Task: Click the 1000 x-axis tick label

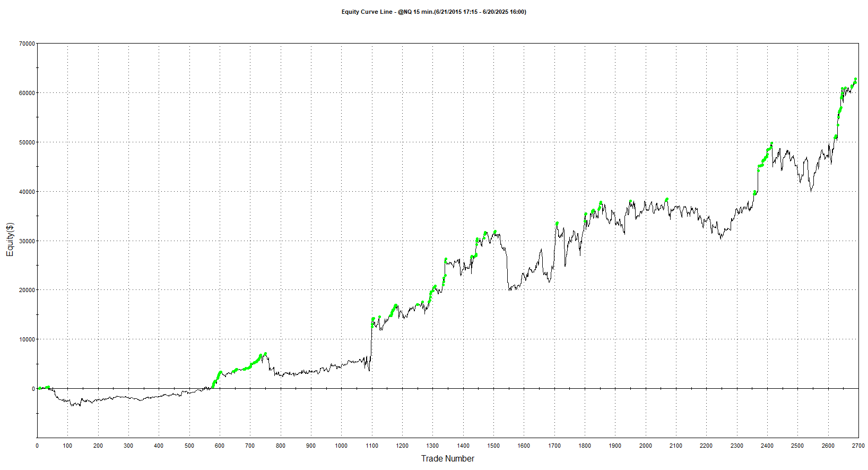Action: [x=341, y=446]
